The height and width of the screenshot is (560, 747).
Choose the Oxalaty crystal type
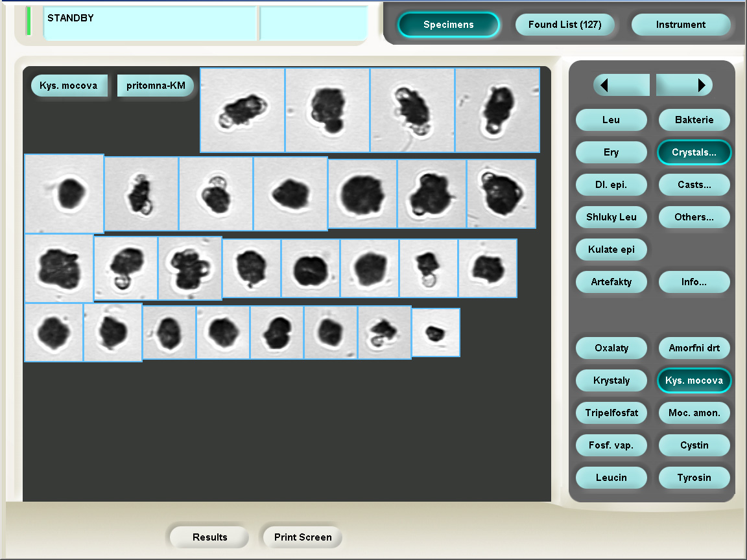pos(611,348)
